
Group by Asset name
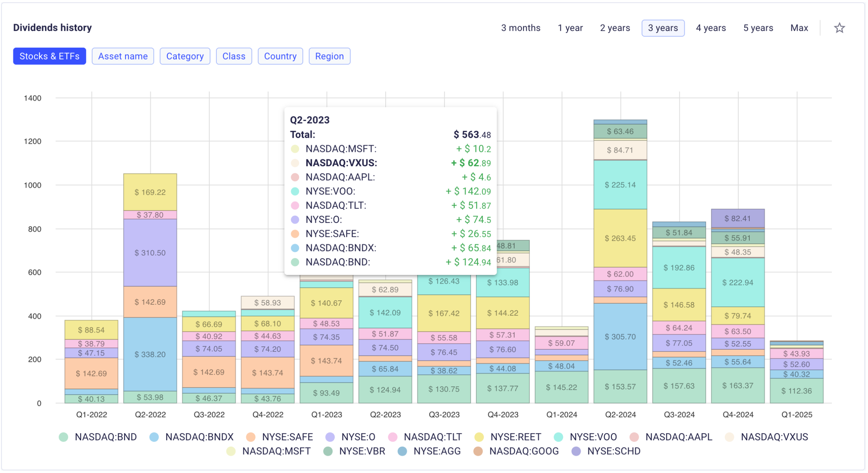click(123, 56)
